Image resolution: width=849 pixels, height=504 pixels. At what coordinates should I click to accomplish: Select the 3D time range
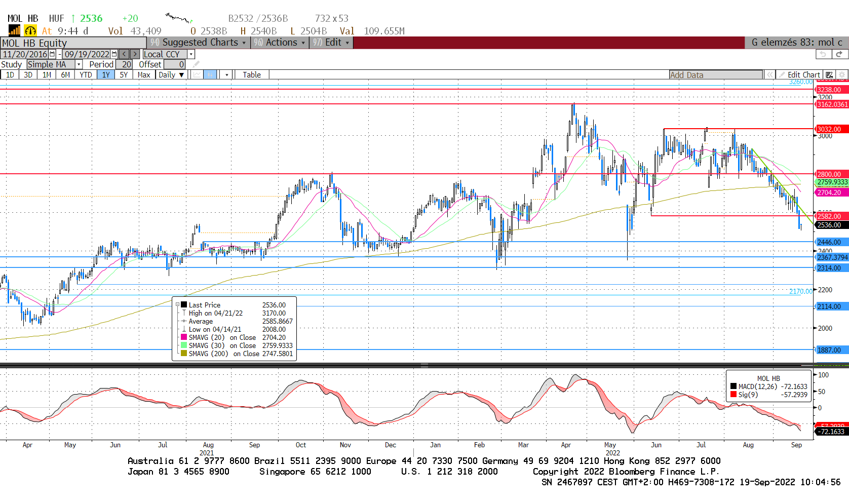pos(28,75)
